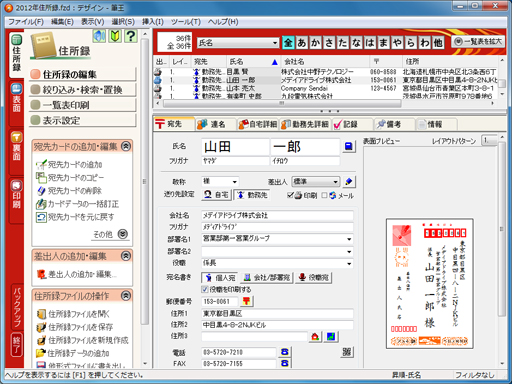Switch to the 勤務先詳細 tab

(305, 124)
